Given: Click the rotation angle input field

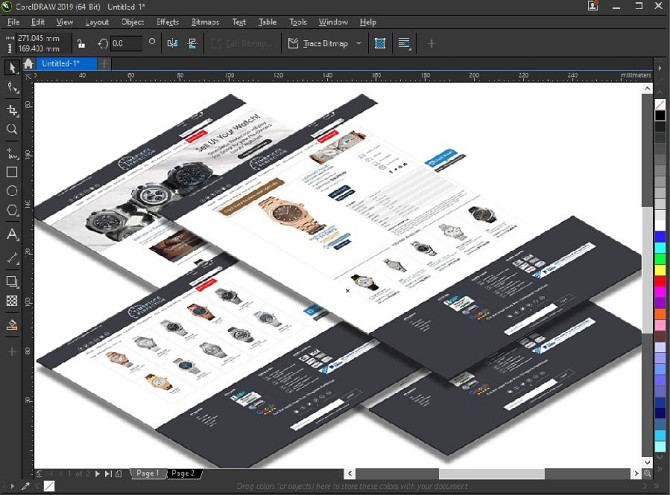Looking at the screenshot, I should pos(126,43).
